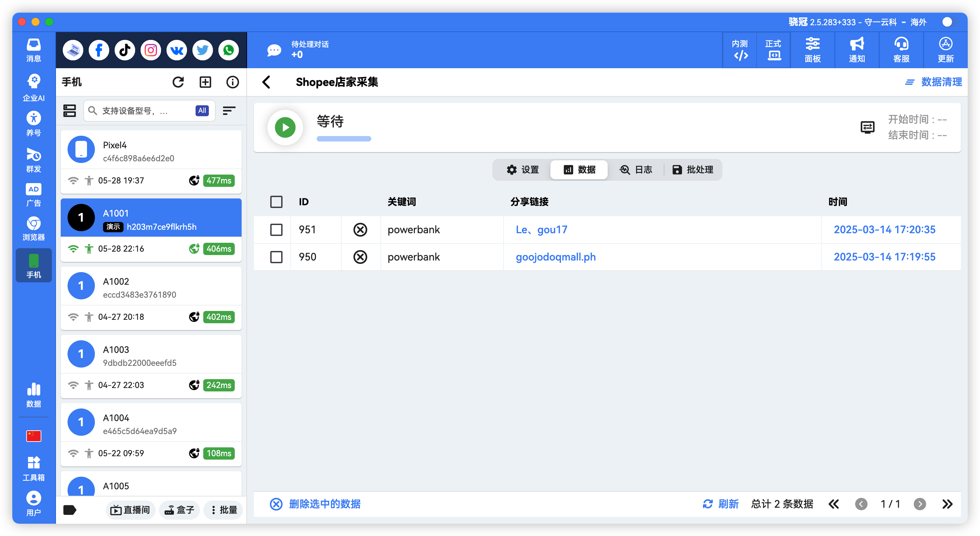
Task: Select the Instagram platform icon
Action: pos(151,50)
